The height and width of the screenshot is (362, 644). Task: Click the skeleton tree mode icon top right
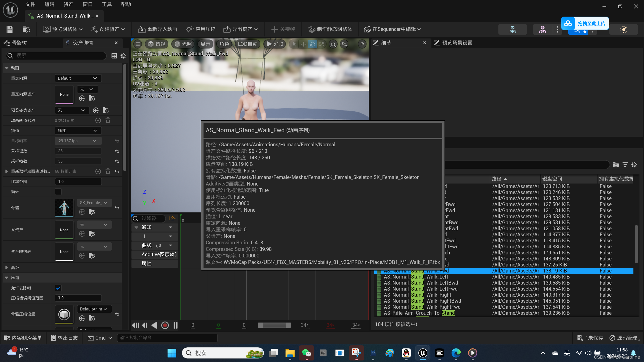point(512,29)
